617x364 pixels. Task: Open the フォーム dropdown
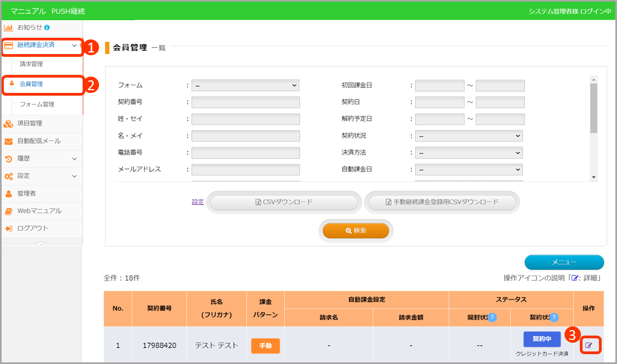246,85
